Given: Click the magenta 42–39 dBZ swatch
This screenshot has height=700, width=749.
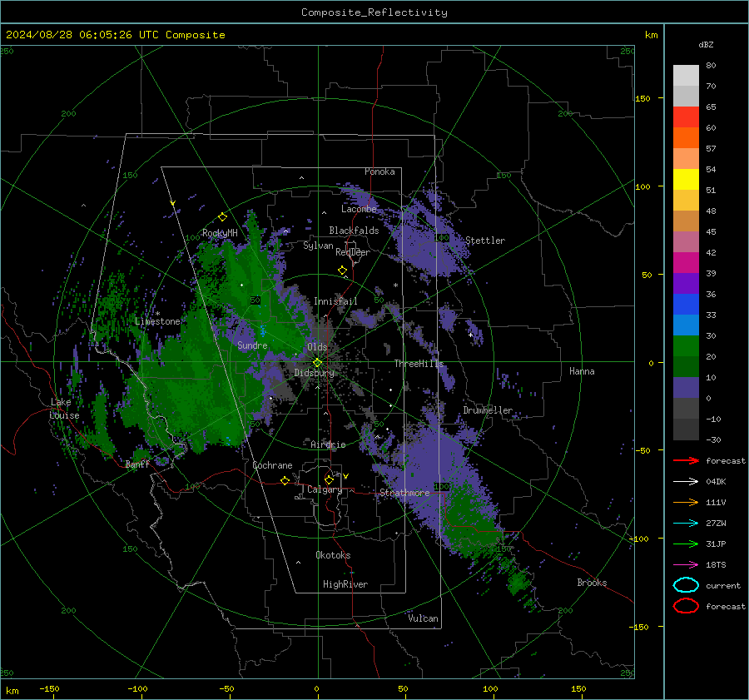Looking at the screenshot, I should 686,263.
